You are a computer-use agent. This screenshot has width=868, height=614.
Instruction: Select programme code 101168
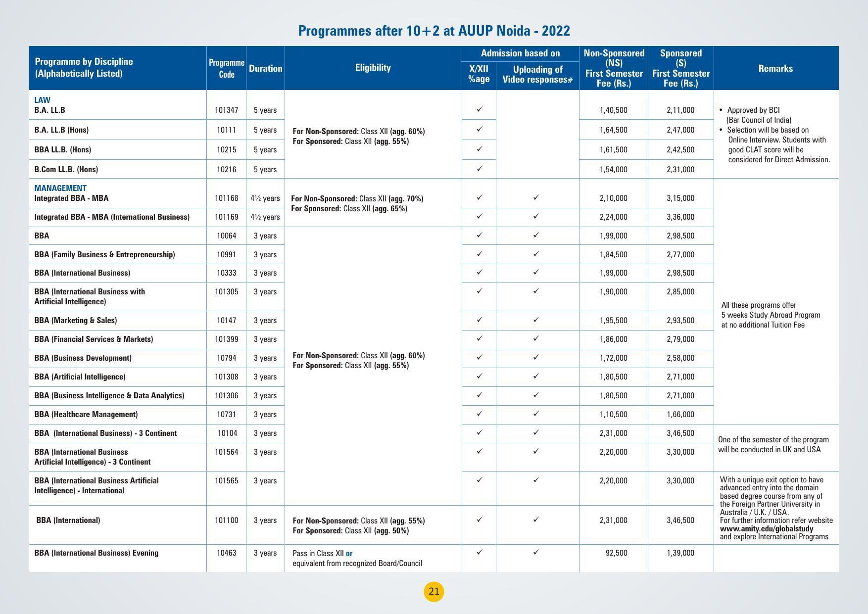(227, 198)
